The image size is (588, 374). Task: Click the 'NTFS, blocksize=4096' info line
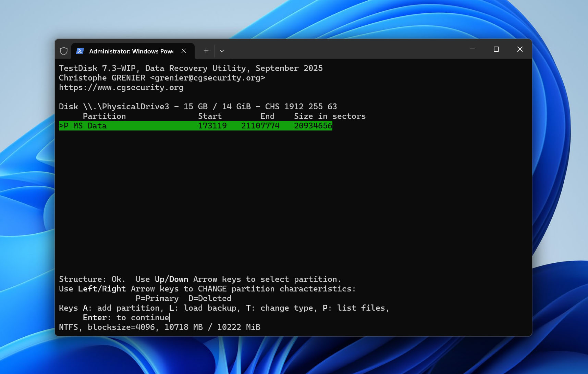click(107, 327)
